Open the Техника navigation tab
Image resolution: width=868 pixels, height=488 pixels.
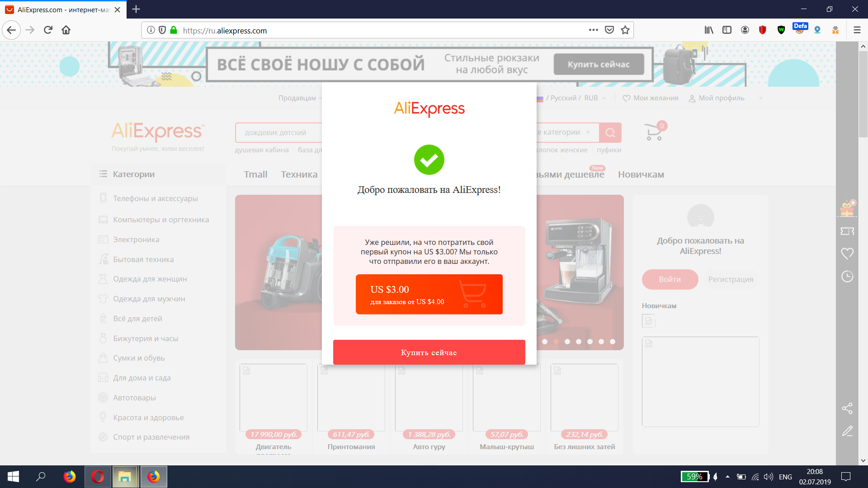coord(299,174)
